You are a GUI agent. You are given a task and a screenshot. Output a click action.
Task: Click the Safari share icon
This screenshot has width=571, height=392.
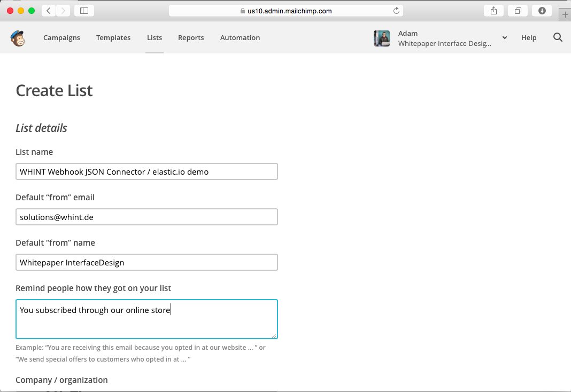point(493,10)
